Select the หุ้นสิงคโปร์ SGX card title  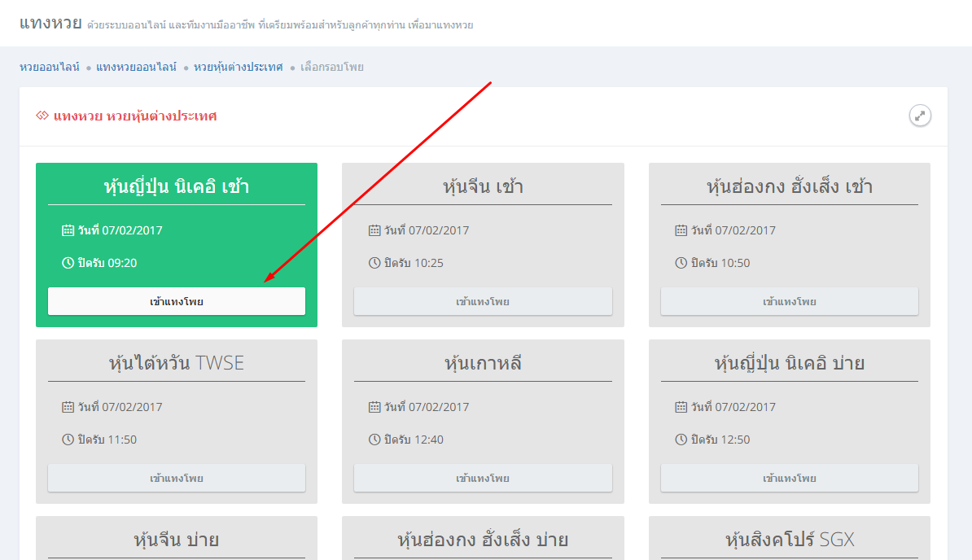[789, 540]
